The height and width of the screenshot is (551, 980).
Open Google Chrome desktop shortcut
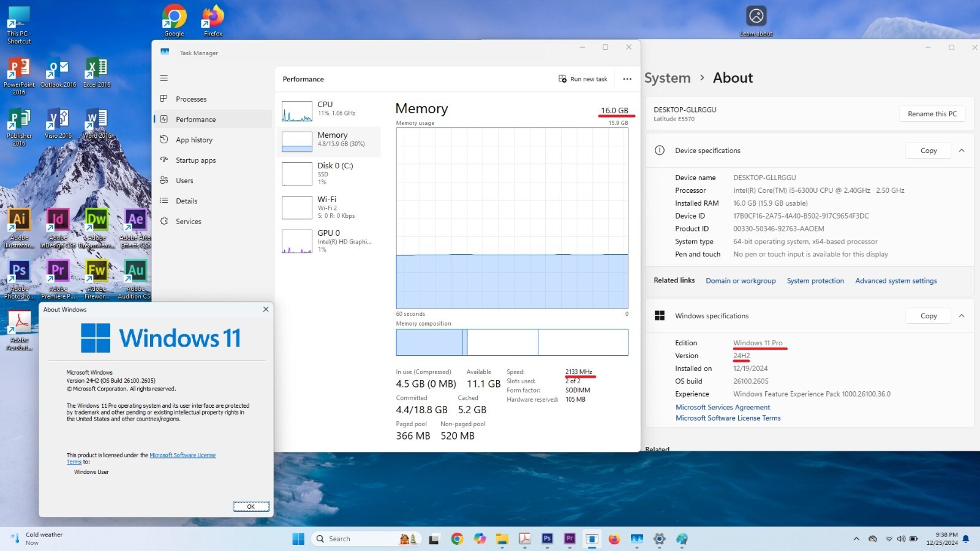[x=175, y=21]
